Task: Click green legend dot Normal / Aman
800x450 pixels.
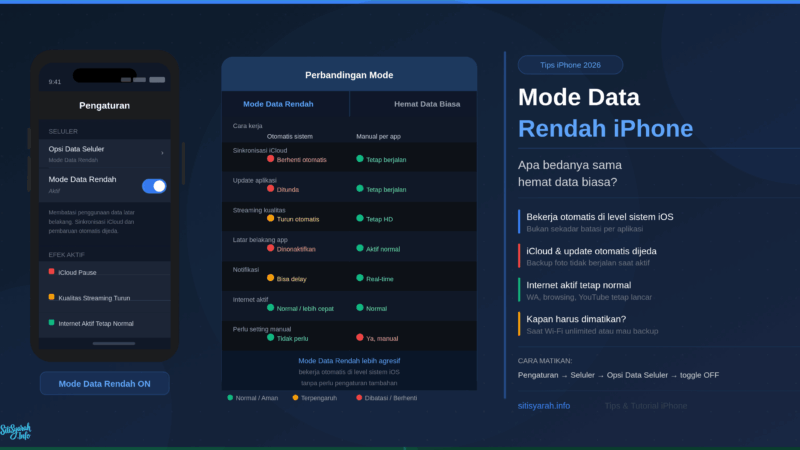Action: click(x=230, y=397)
